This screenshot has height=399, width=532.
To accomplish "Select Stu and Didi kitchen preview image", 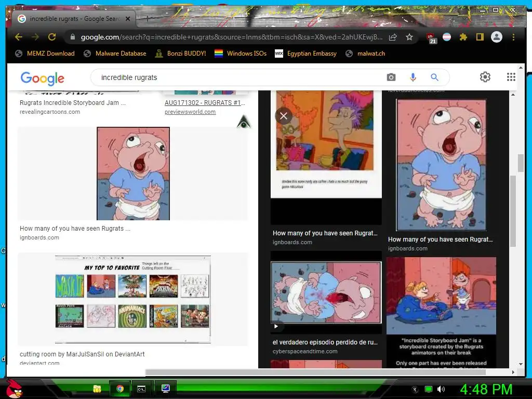I will [326, 144].
